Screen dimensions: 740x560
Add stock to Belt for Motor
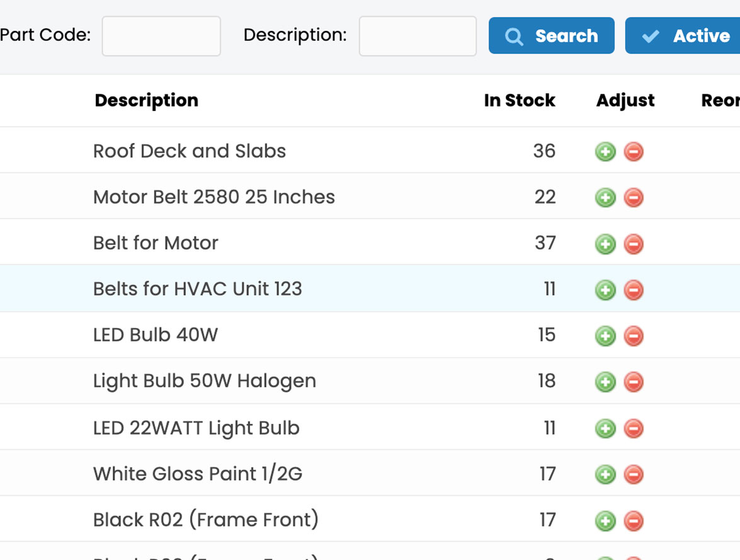coord(605,244)
